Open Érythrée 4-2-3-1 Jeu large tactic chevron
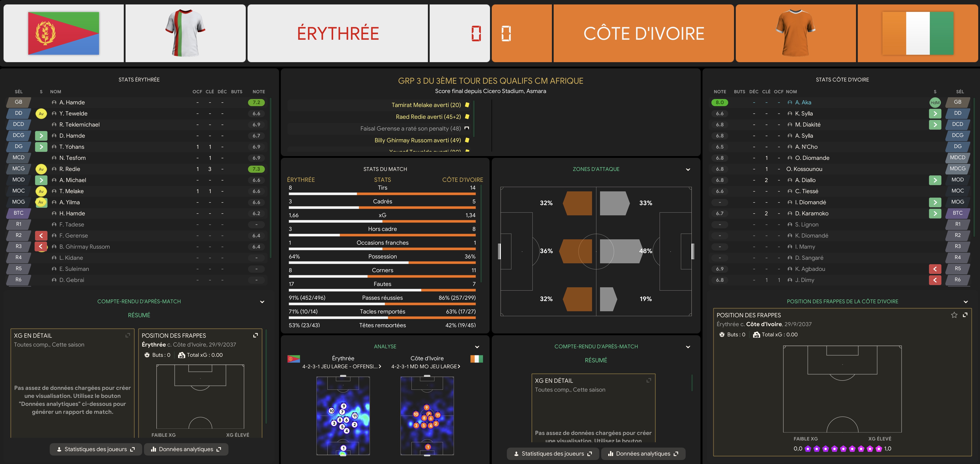Viewport: 980px width, 464px height. [x=380, y=367]
